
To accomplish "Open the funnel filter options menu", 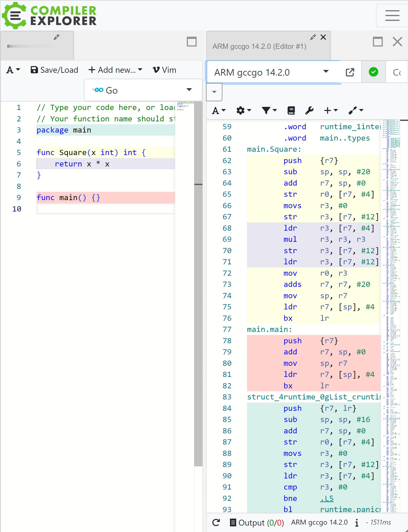I will coord(269,110).
